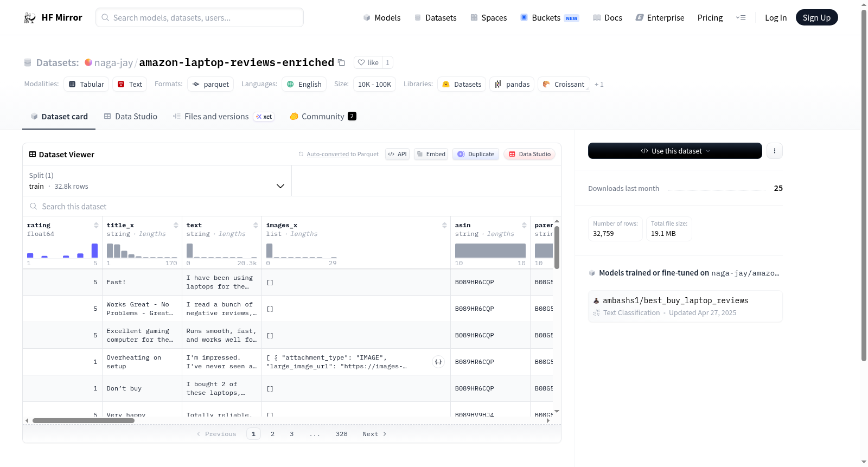Screen dimensions: 868x467
Task: Focus the Search models, datasets, users field
Action: [200, 17]
